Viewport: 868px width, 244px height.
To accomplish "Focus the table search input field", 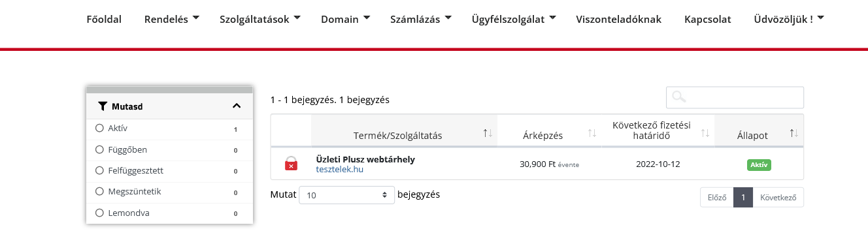I will point(735,97).
